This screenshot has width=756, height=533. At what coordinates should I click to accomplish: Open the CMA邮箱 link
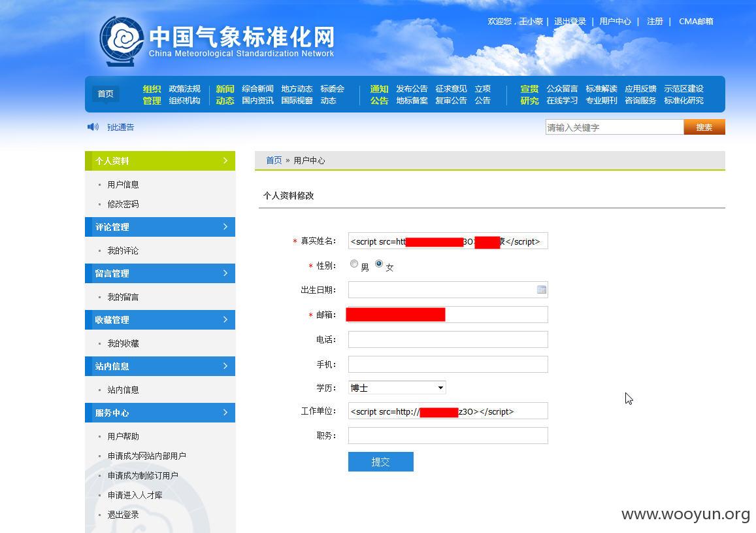point(696,21)
